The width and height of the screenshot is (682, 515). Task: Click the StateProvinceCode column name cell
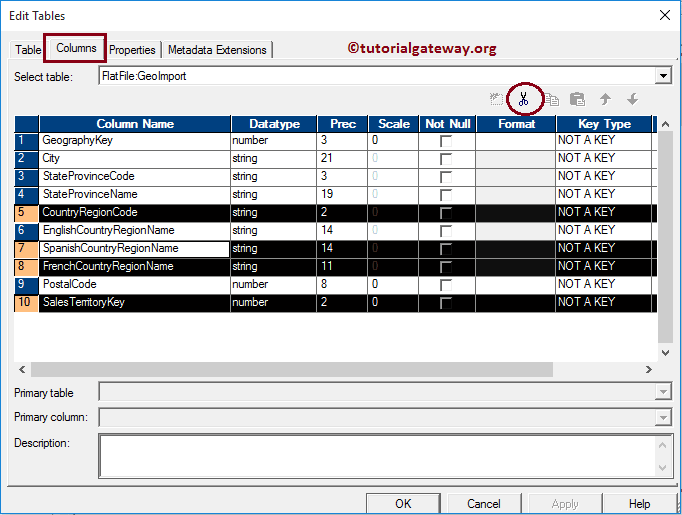coord(135,177)
